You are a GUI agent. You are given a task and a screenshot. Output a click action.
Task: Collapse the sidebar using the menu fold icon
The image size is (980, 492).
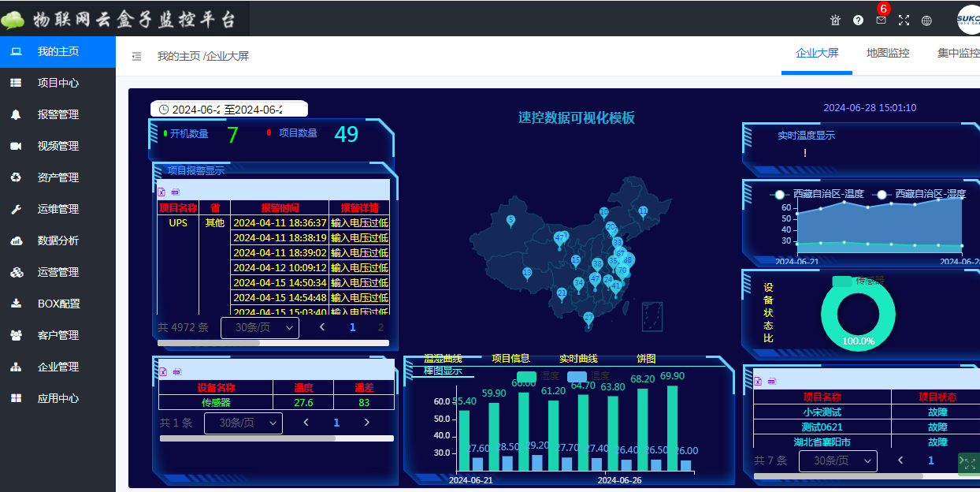[x=136, y=56]
